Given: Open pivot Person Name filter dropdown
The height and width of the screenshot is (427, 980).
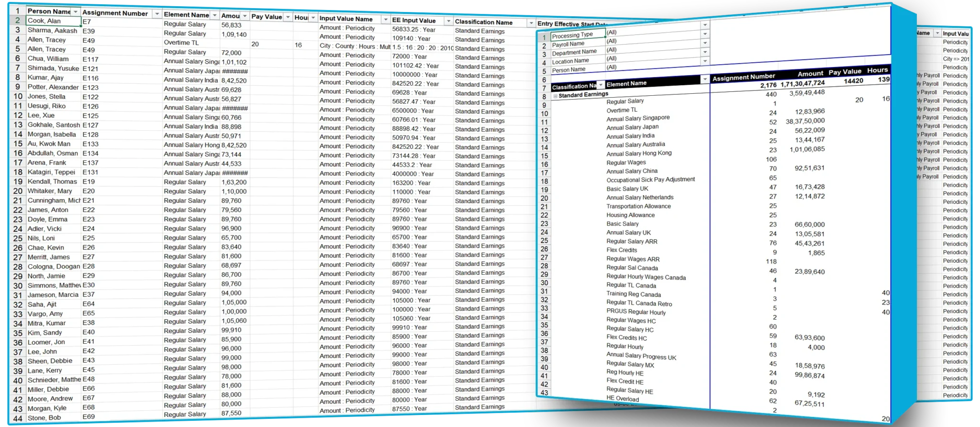Looking at the screenshot, I should point(705,70).
